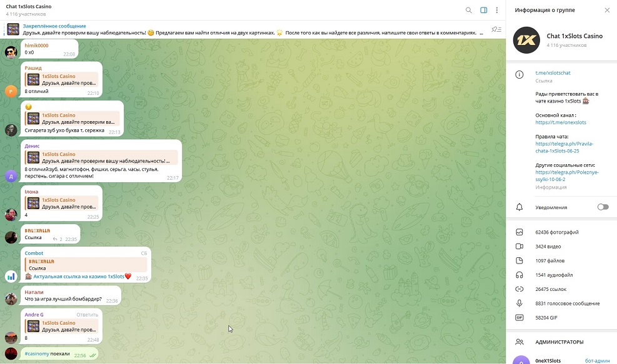The height and width of the screenshot is (364, 617).
Task: Open Натали's avatar
Action: click(11, 298)
